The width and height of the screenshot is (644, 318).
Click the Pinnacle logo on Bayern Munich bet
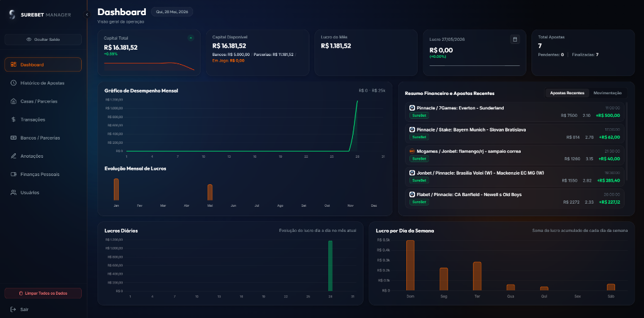[x=412, y=129]
